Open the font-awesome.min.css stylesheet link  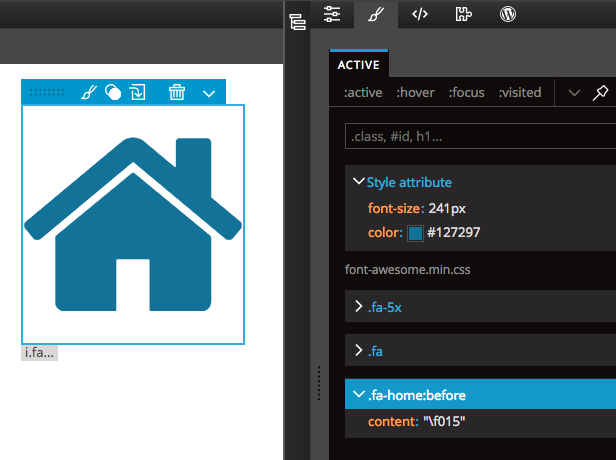pos(407,270)
